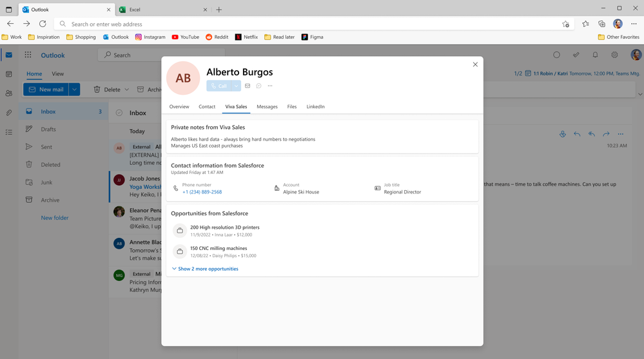Click the forward icon in reading pane

pyautogui.click(x=606, y=134)
